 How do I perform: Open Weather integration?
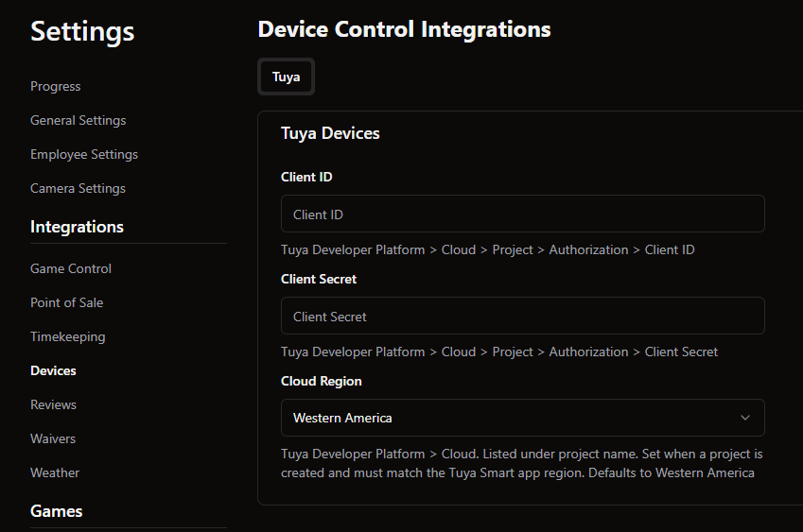pos(55,472)
